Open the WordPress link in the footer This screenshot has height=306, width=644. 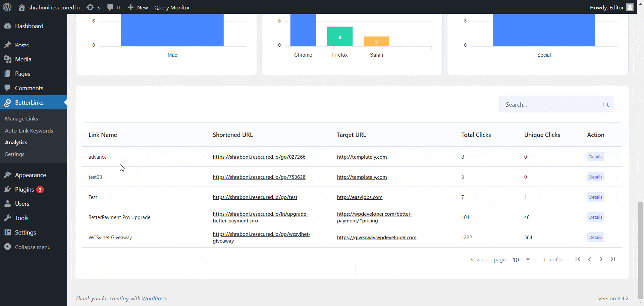click(x=154, y=298)
